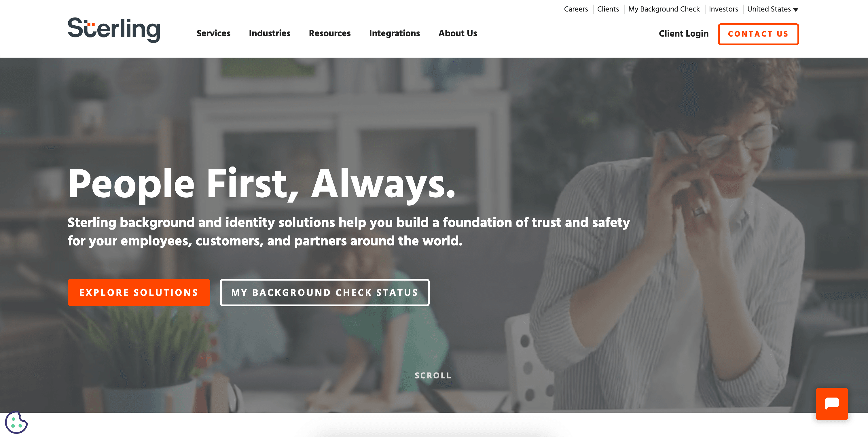Viewport: 868px width, 437px height.
Task: Open Client Login link
Action: pyautogui.click(x=684, y=34)
